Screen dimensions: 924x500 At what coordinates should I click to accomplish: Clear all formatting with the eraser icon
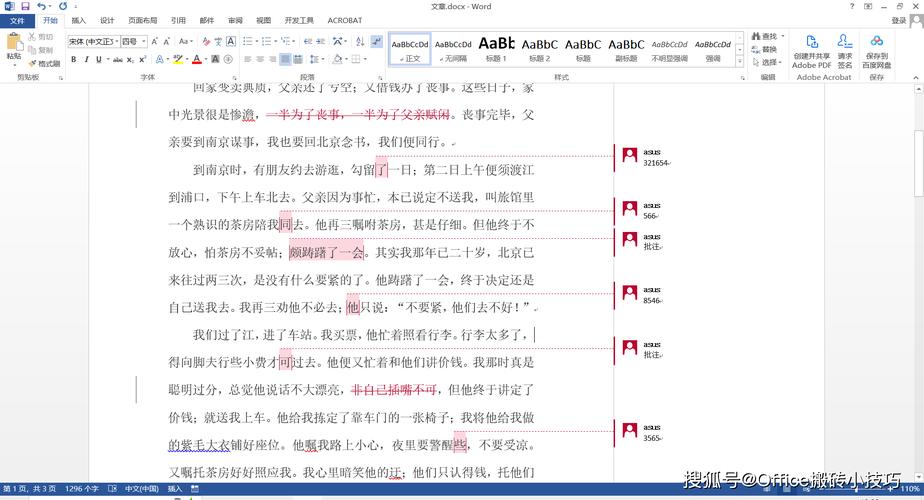(x=206, y=41)
